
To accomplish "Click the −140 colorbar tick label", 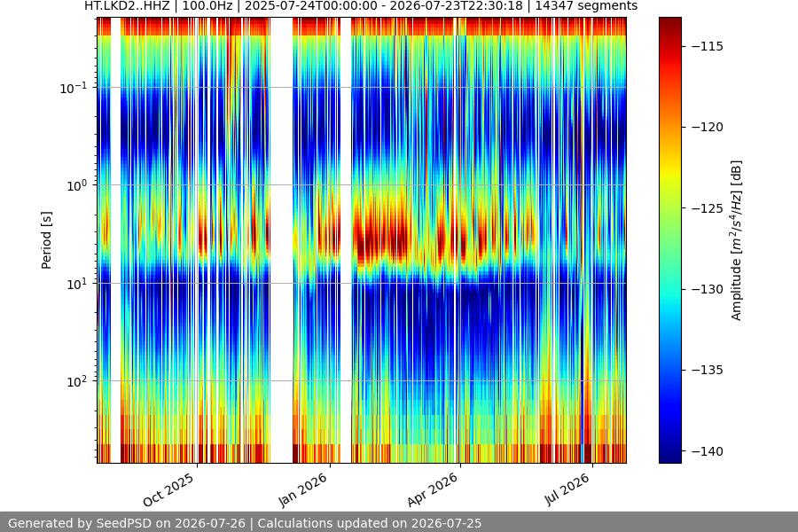I will (x=708, y=451).
